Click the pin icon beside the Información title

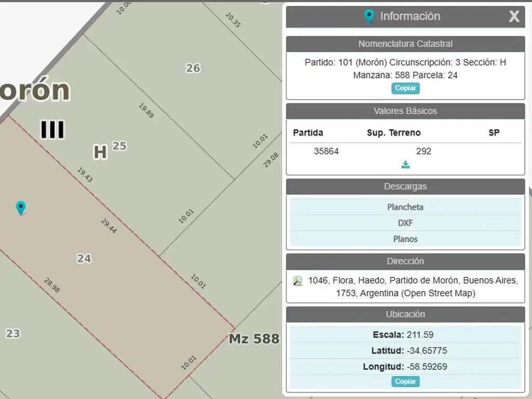369,16
